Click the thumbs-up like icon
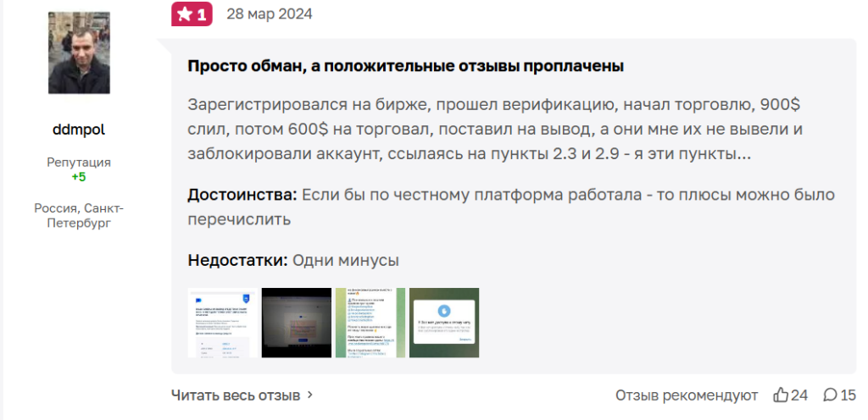 point(781,395)
